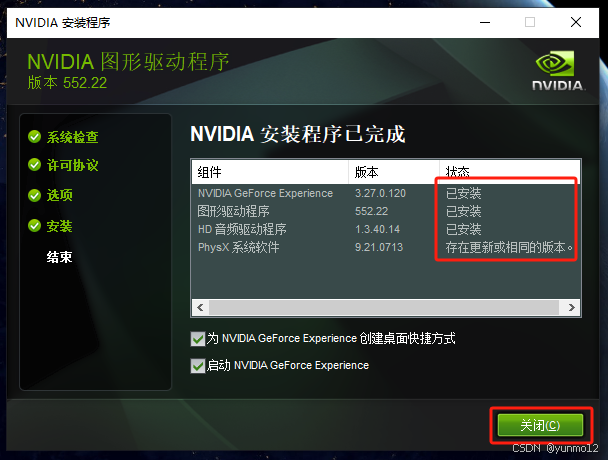Click the 状态 column header

(510, 172)
